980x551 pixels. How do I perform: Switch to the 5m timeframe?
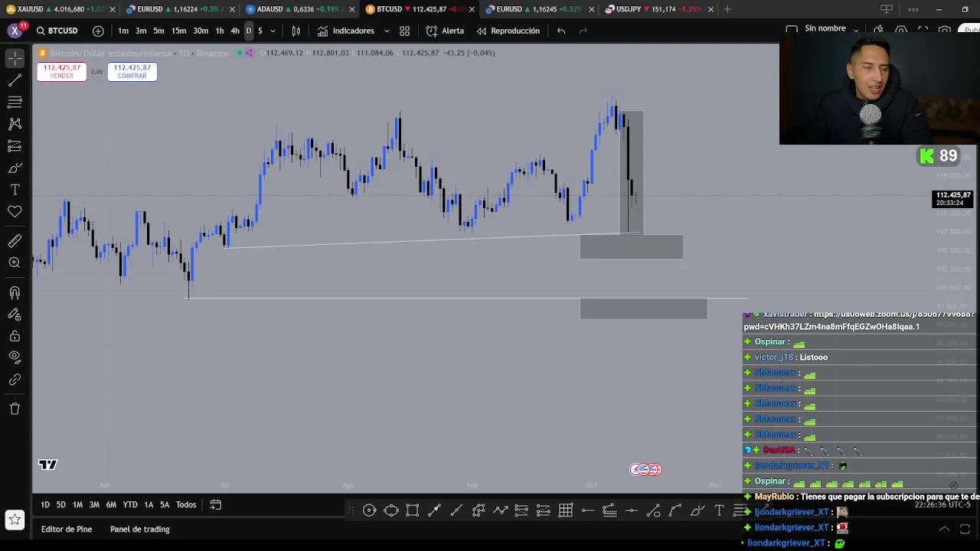158,31
